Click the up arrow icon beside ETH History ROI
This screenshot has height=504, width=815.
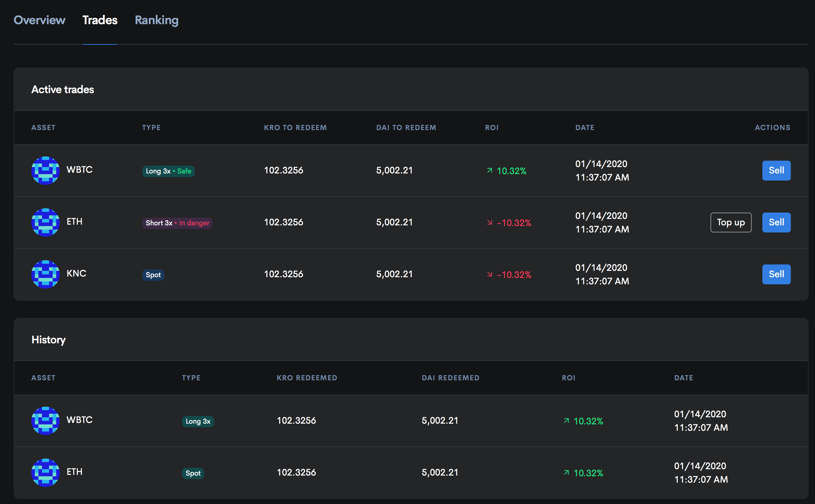click(566, 473)
